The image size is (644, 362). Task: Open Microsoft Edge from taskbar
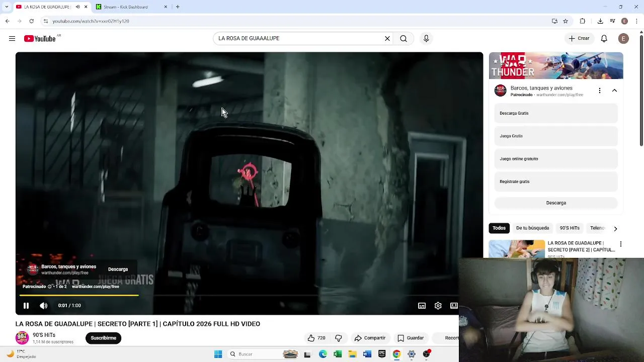pyautogui.click(x=323, y=354)
